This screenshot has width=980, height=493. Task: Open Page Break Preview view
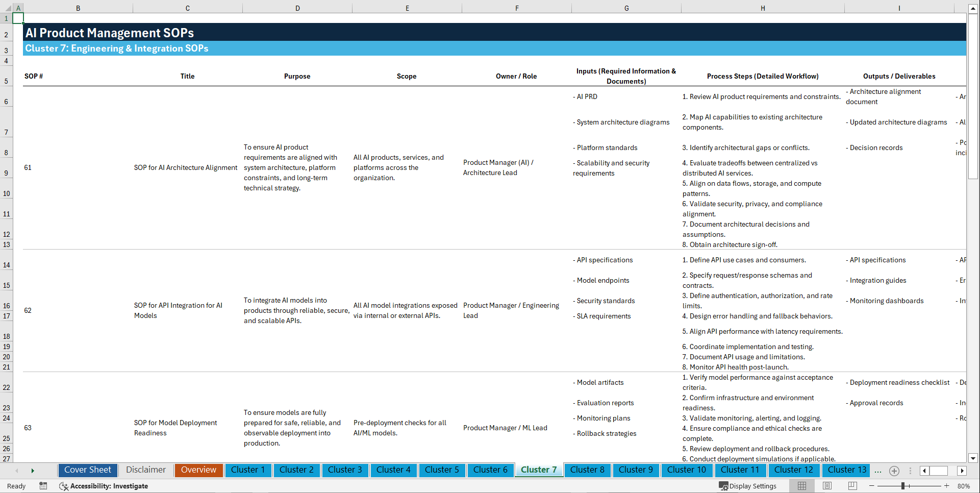pyautogui.click(x=852, y=486)
